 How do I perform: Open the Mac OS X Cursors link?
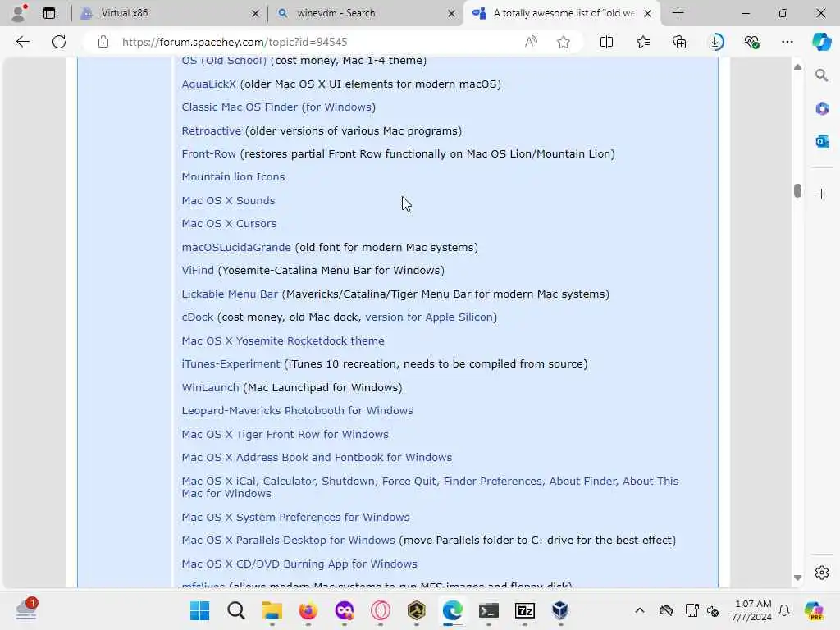pyautogui.click(x=229, y=223)
